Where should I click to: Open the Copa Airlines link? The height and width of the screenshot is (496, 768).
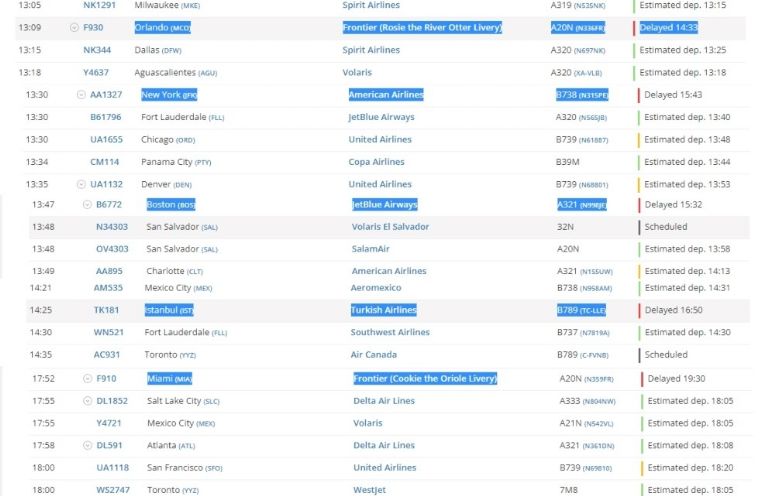point(377,162)
